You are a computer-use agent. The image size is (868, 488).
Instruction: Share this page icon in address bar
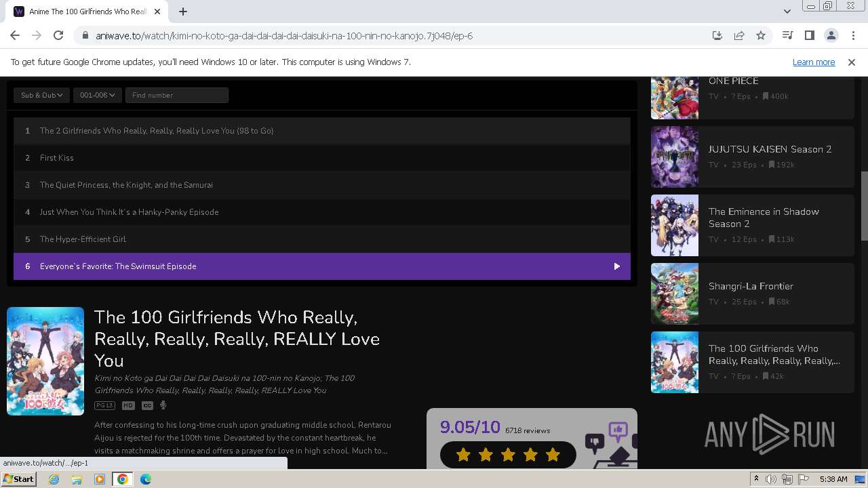click(739, 35)
